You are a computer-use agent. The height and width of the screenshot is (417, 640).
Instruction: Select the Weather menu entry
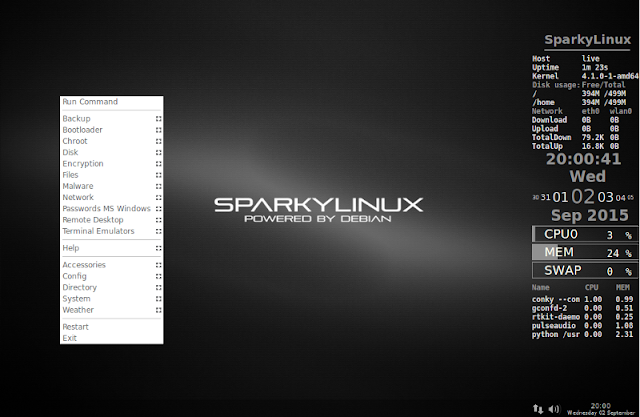[x=111, y=310]
